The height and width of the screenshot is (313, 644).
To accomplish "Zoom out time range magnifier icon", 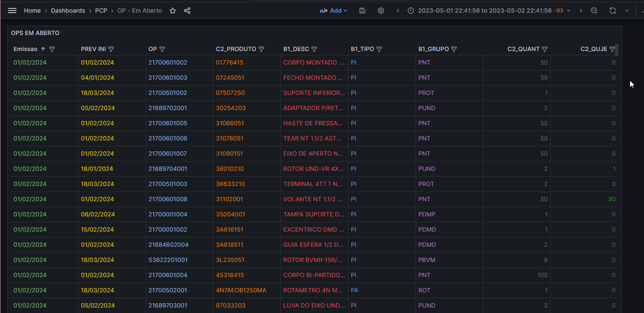I will [x=594, y=11].
